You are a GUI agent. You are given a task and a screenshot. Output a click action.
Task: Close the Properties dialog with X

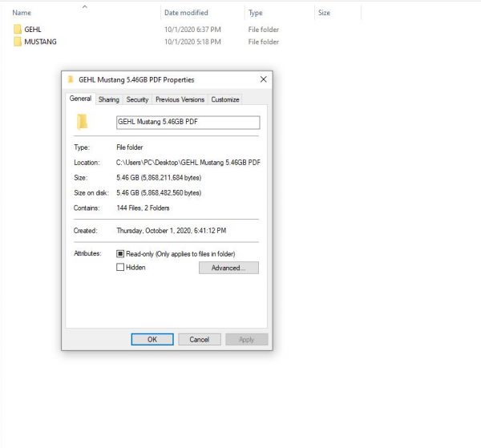click(263, 79)
